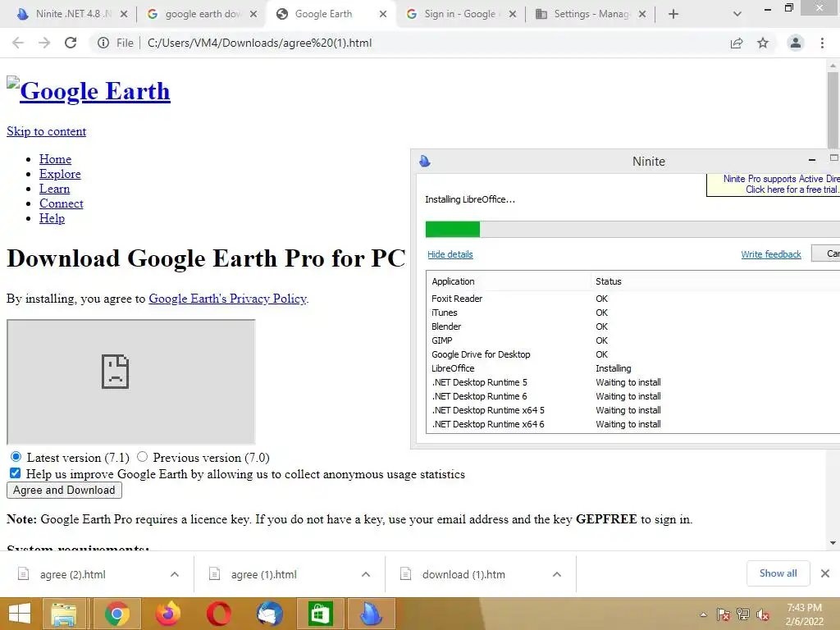Open Chrome three-dot menu
Viewport: 840px width, 630px height.
click(x=822, y=43)
